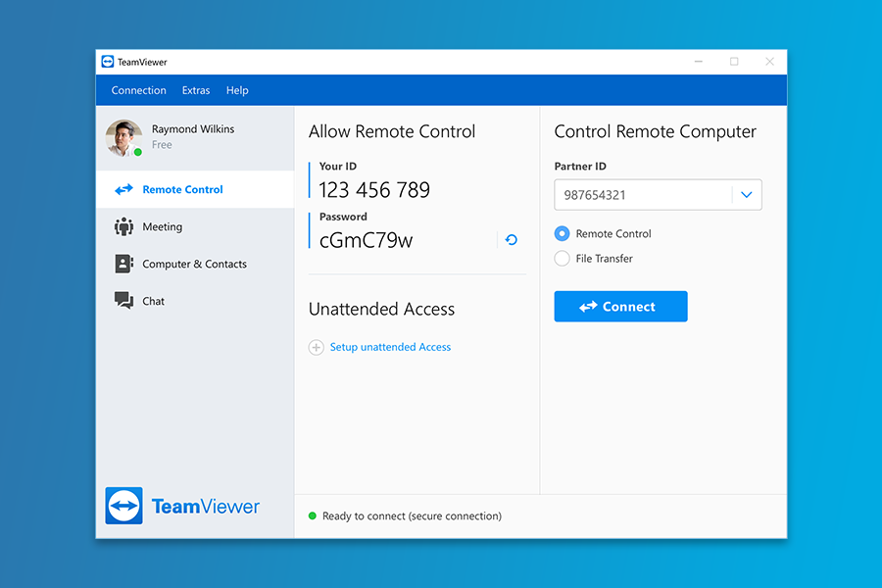Open the Connection menu
This screenshot has height=588, width=882.
tap(138, 90)
